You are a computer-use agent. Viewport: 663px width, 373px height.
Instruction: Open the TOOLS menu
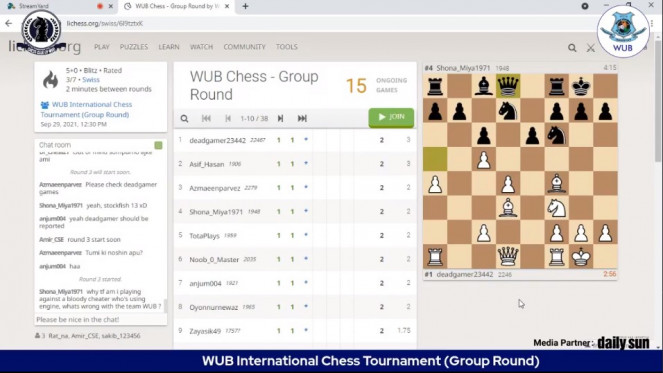(x=287, y=47)
